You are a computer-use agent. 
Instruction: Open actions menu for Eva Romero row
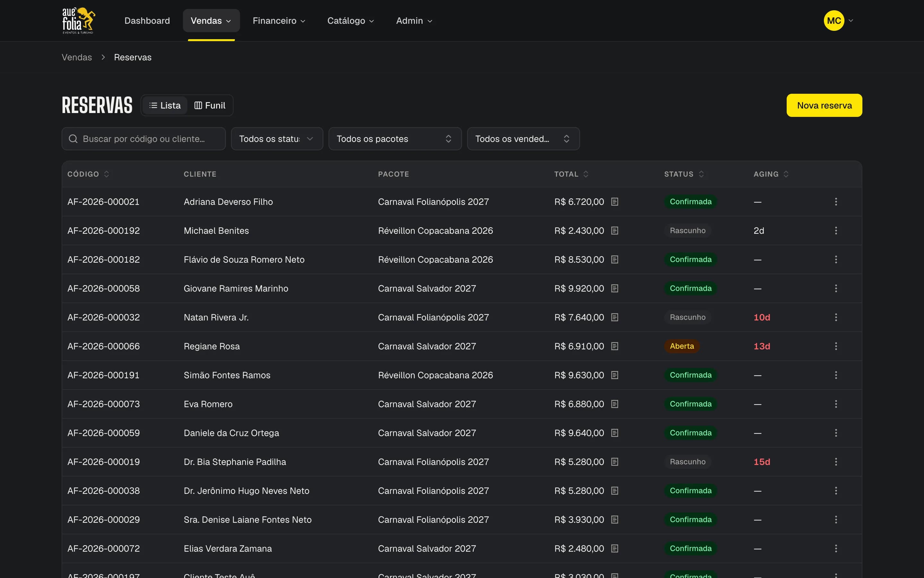tap(836, 404)
